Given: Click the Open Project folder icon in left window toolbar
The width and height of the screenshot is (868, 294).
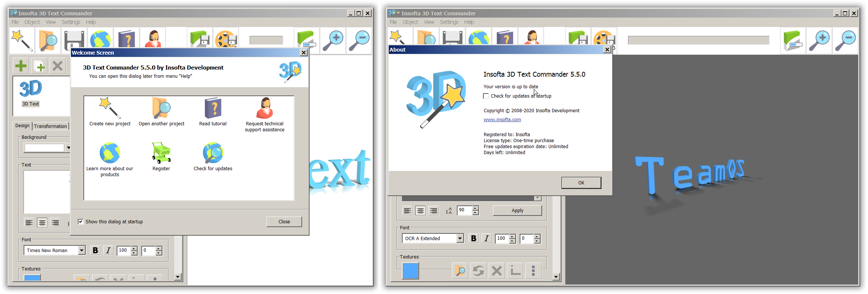Looking at the screenshot, I should 48,40.
